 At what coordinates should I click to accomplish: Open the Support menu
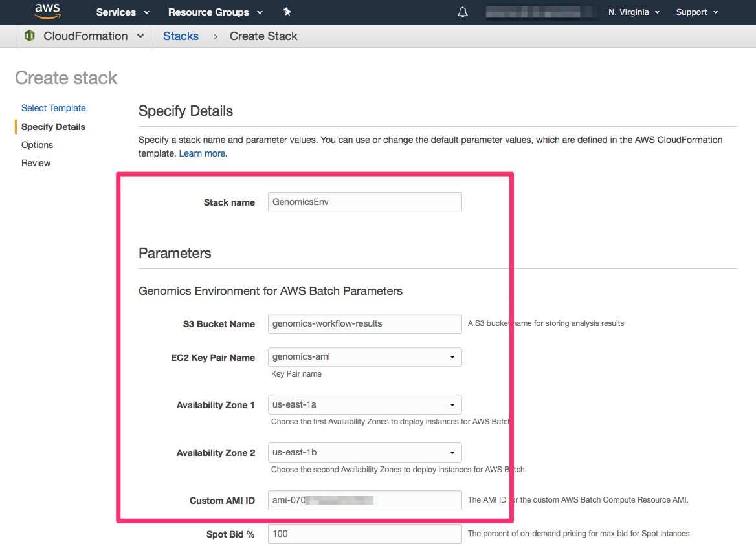696,12
